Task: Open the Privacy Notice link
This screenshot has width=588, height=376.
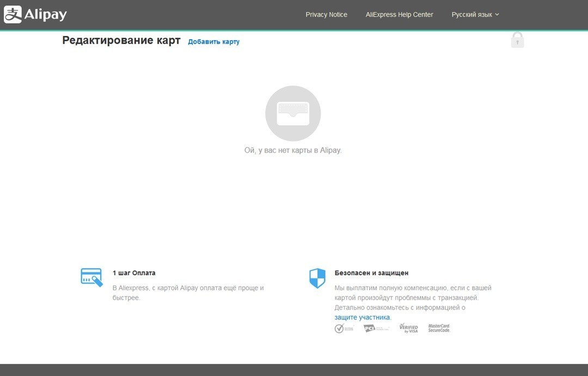Action: coord(326,15)
